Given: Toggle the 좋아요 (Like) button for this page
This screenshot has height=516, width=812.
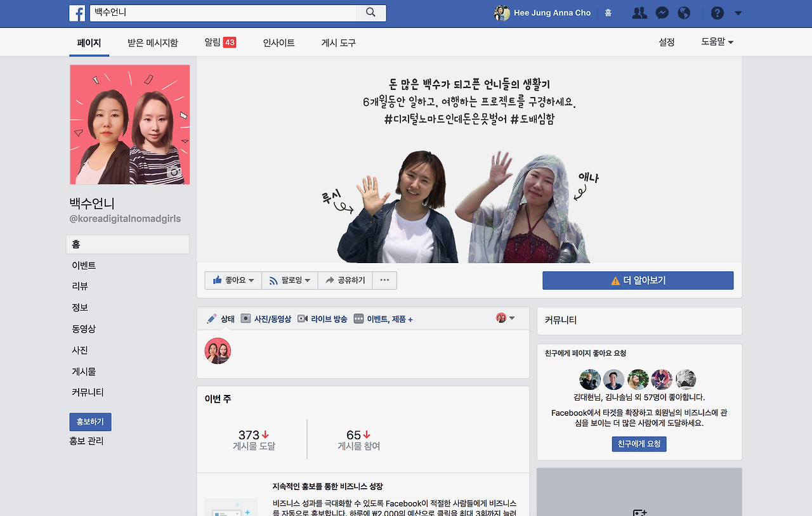Looking at the screenshot, I should click(x=233, y=280).
